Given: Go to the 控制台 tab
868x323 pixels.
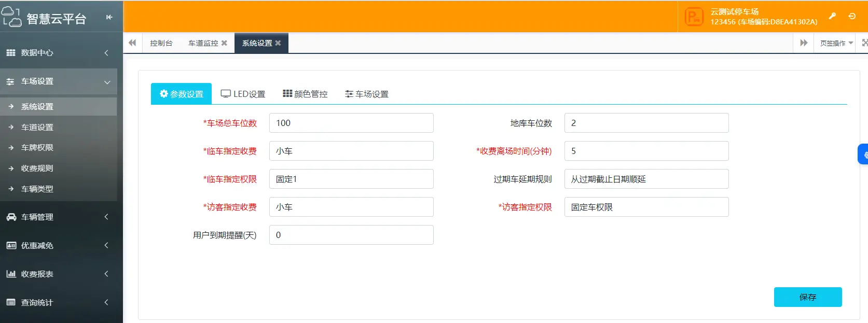Looking at the screenshot, I should click(161, 43).
